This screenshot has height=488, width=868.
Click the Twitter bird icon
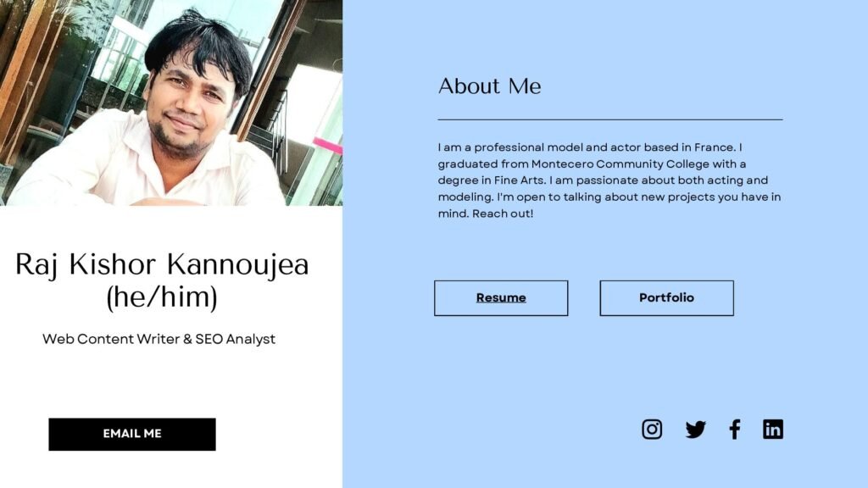click(x=695, y=430)
